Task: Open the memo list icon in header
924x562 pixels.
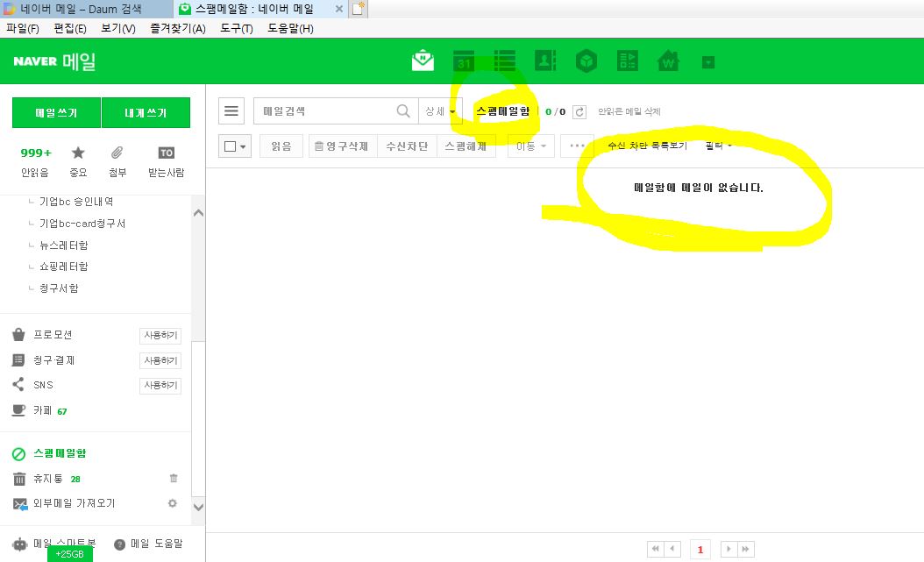Action: coord(504,60)
